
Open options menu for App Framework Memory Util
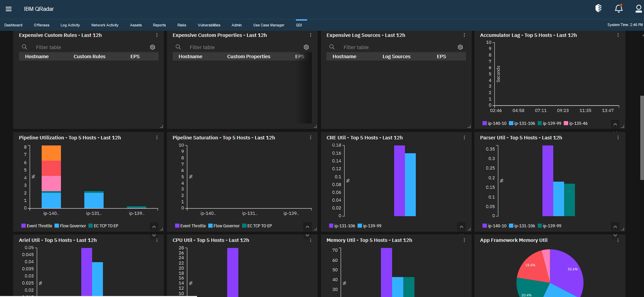pyautogui.click(x=618, y=240)
